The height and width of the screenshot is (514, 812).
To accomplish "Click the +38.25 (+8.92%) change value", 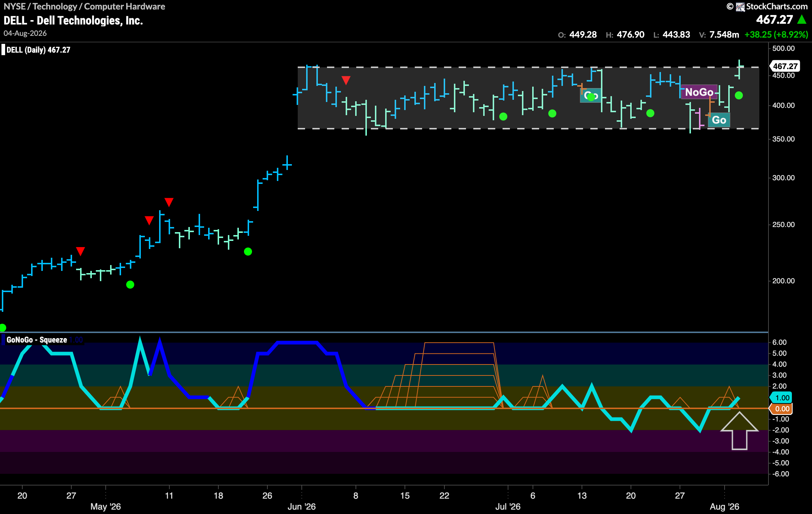I will coord(776,35).
